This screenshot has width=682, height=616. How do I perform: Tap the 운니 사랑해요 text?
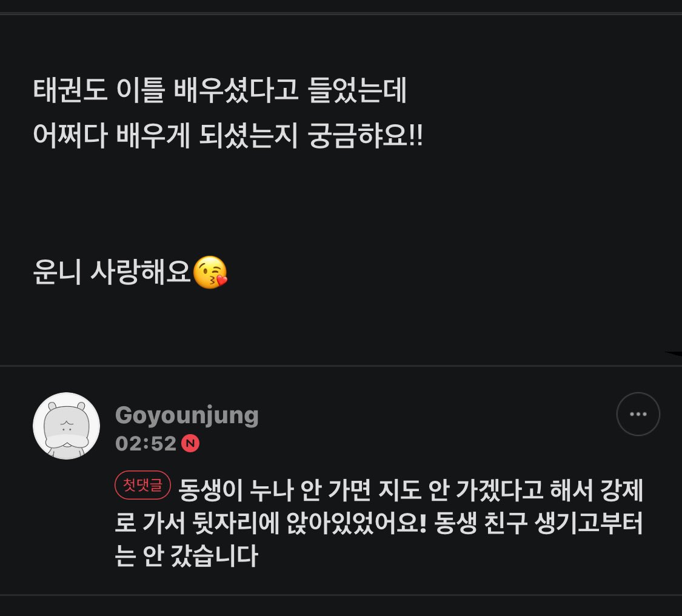(112, 272)
